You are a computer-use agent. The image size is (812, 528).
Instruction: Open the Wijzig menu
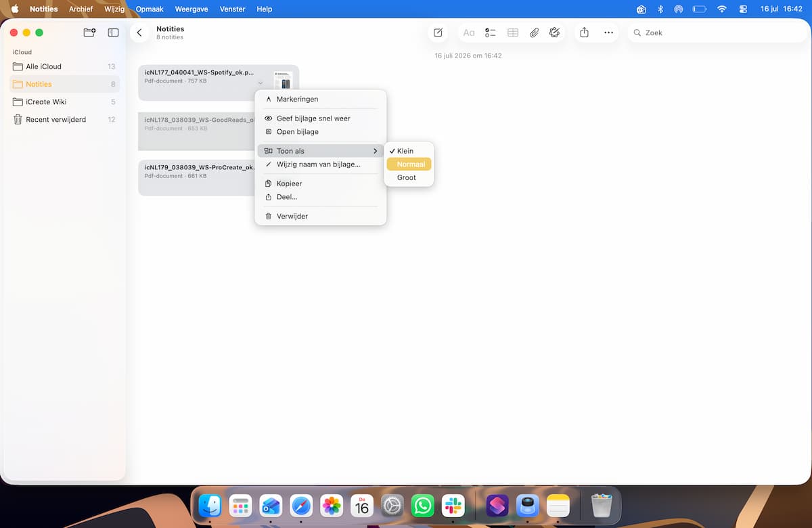coord(114,9)
